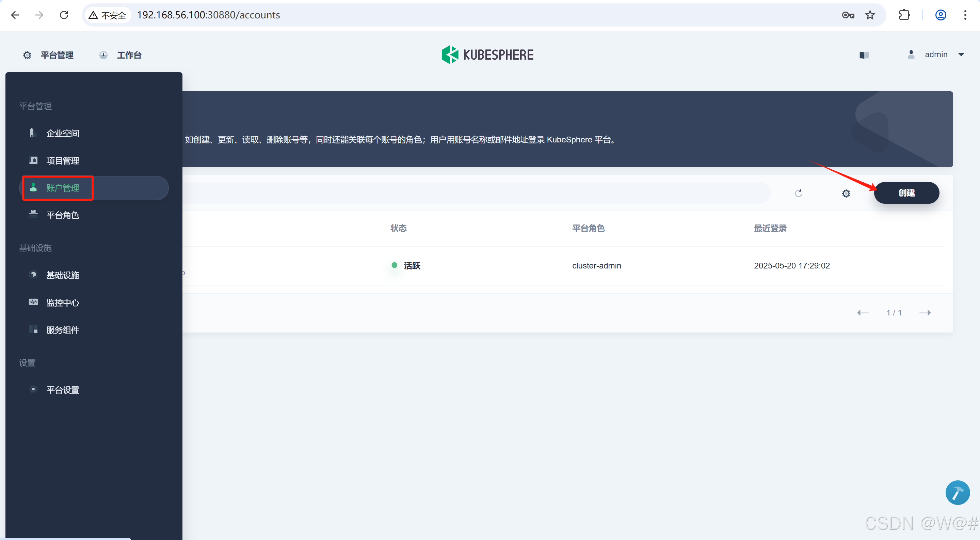Refresh the accounts table list
The image size is (980, 540).
coord(799,194)
